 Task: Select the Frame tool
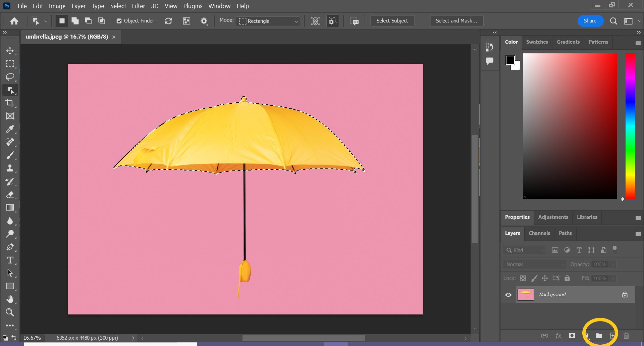coord(10,116)
